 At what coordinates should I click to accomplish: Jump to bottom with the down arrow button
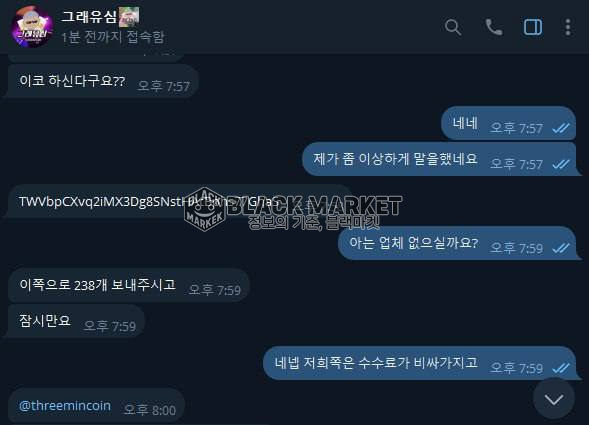[x=554, y=399]
